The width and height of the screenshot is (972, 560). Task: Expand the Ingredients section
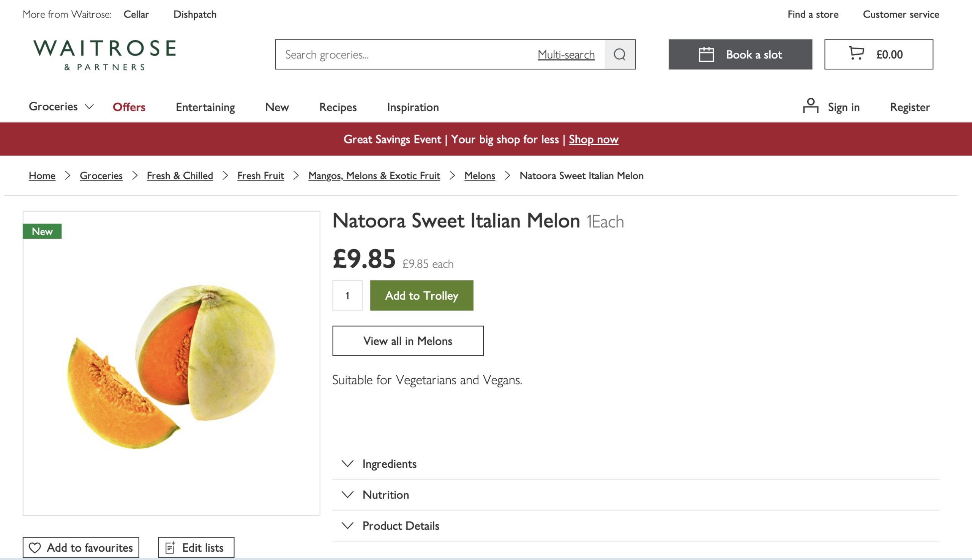coord(636,464)
